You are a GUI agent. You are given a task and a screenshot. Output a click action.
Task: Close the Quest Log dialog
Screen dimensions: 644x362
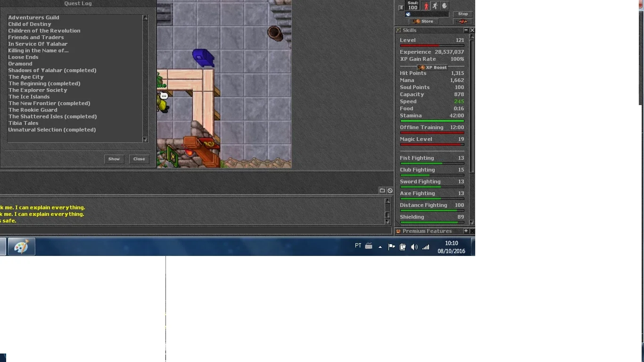click(x=139, y=159)
